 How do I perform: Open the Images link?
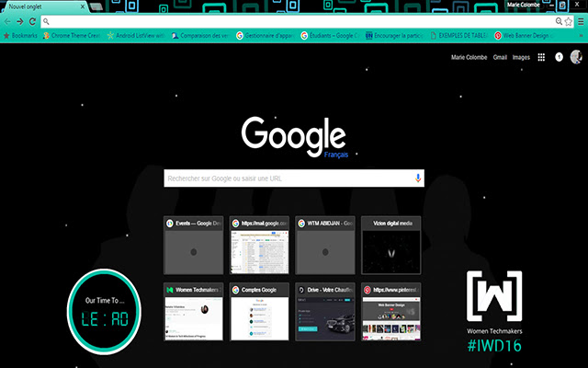(x=521, y=57)
